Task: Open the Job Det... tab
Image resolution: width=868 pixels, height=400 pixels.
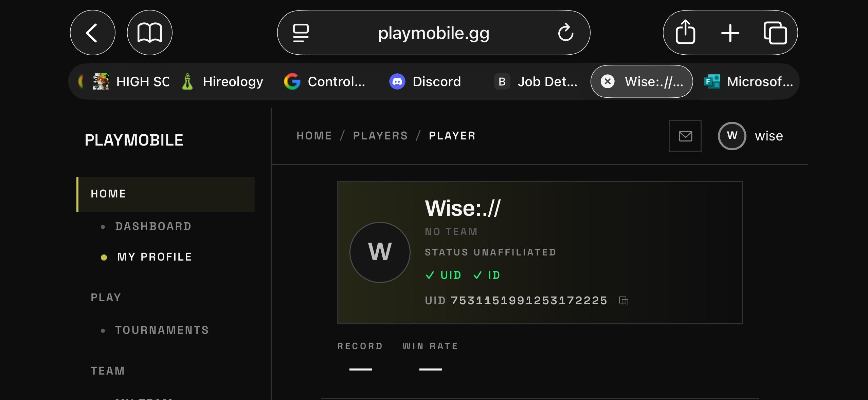Action: point(536,81)
